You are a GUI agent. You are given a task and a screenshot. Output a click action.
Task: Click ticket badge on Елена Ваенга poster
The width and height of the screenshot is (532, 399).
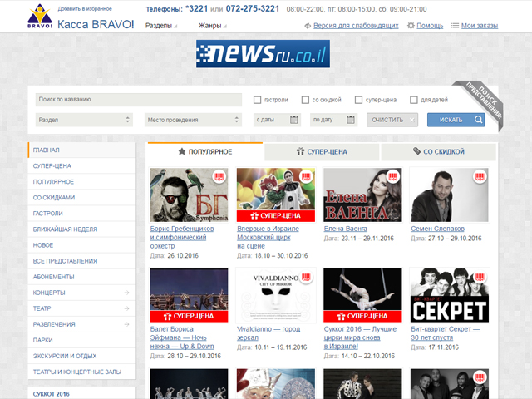pos(393,176)
